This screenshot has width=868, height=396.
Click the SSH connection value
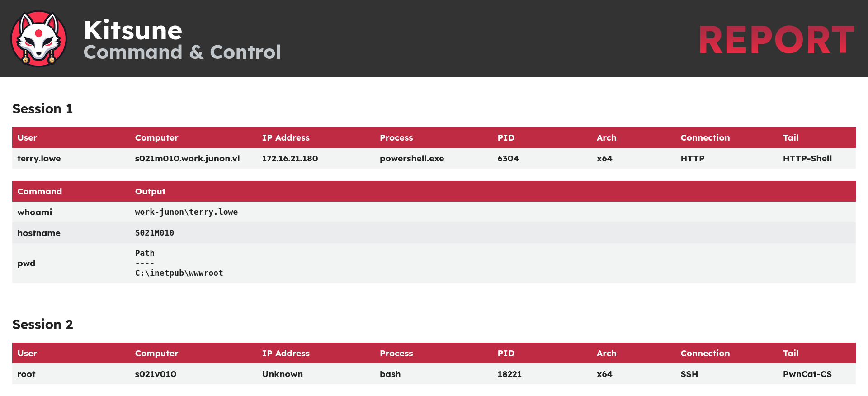tap(689, 374)
